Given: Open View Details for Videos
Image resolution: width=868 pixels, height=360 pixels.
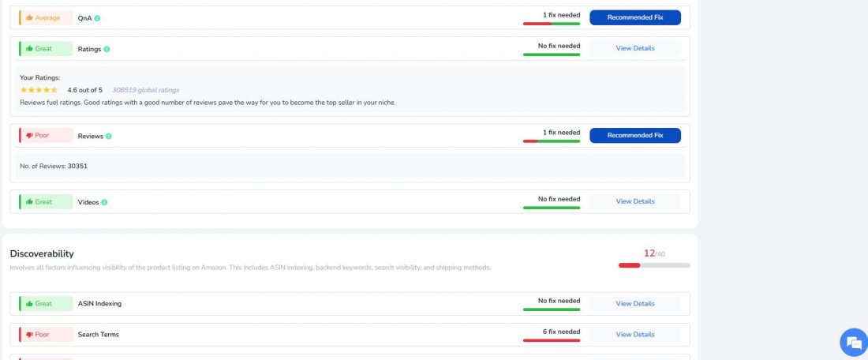Looking at the screenshot, I should click(635, 201).
